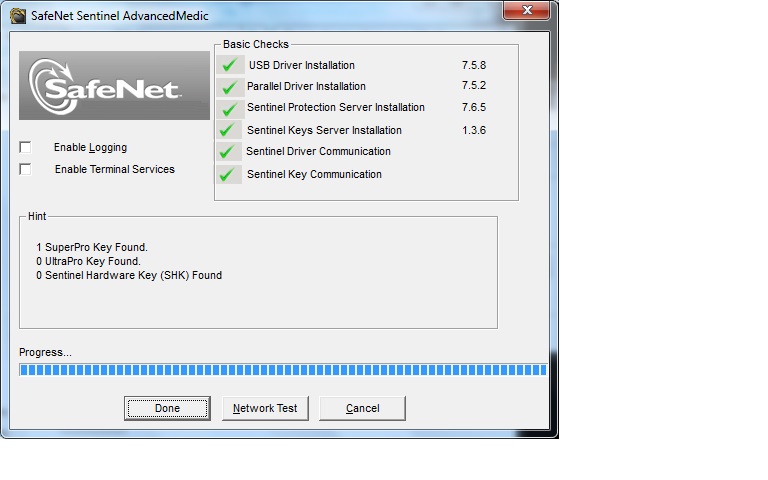Click the Parallel Driver Installation checkmark icon
Viewport: 768px width, 480px height.
230,87
